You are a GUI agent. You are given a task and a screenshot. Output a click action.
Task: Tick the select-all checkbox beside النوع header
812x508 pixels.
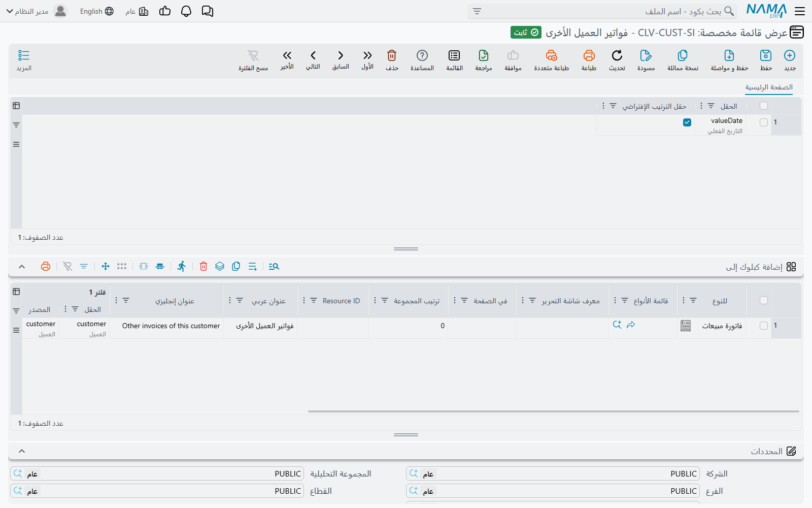(764, 300)
